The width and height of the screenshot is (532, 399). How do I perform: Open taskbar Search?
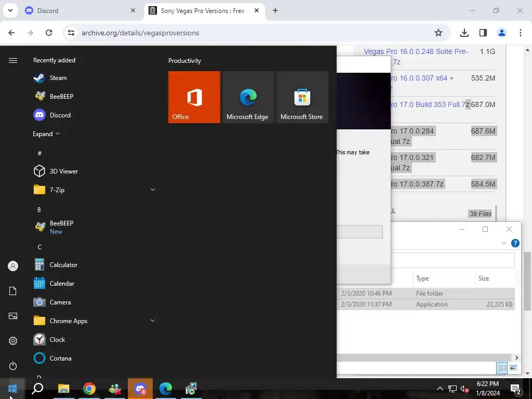click(x=37, y=389)
